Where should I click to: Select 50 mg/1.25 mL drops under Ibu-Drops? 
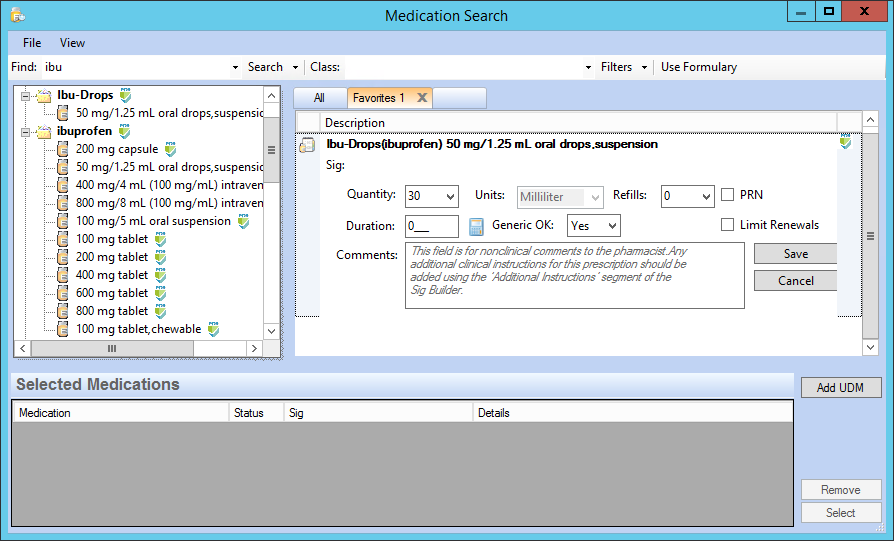pyautogui.click(x=169, y=113)
